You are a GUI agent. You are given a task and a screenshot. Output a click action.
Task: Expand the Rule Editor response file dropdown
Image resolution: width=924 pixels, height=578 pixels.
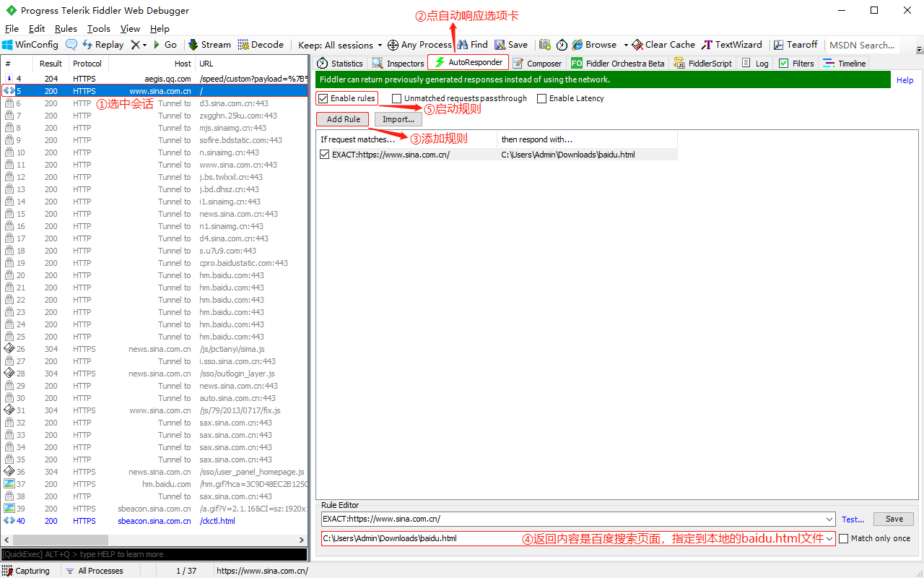tap(829, 538)
